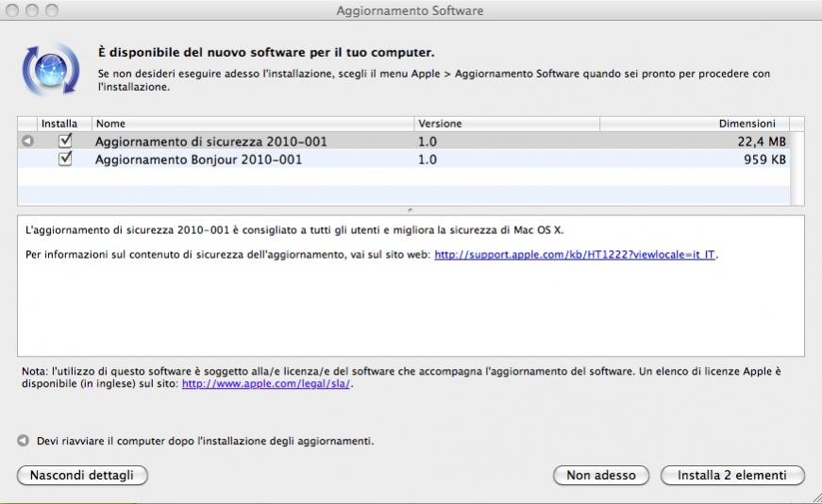This screenshot has width=822, height=504.
Task: Click Nascondi dettagli button
Action: pos(82,475)
